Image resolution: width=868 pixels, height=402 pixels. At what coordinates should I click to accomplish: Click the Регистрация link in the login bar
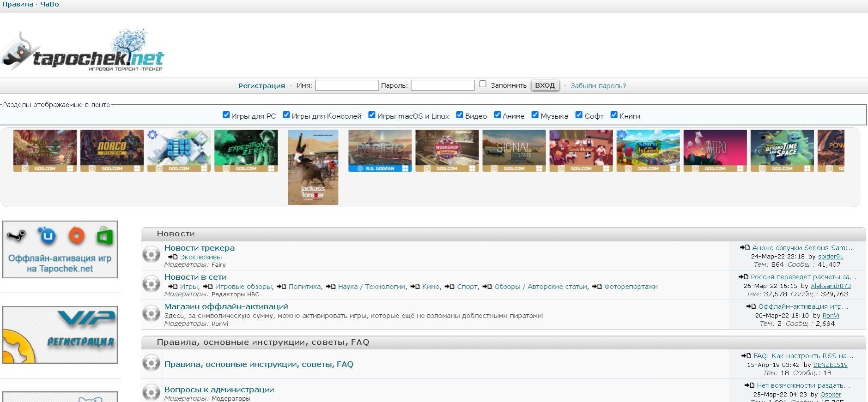[261, 86]
